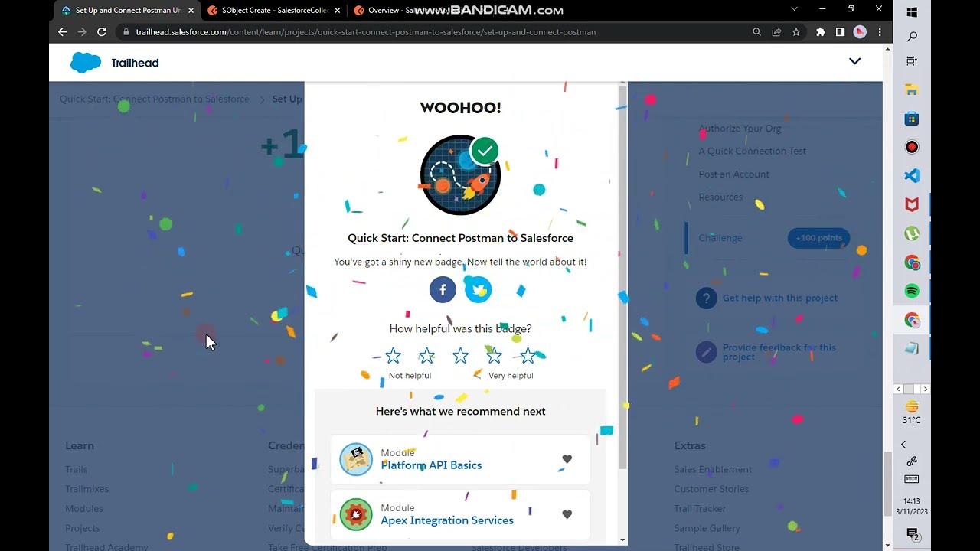This screenshot has width=980, height=551.
Task: Close the Set Up and Connect Postman tab
Action: (191, 11)
